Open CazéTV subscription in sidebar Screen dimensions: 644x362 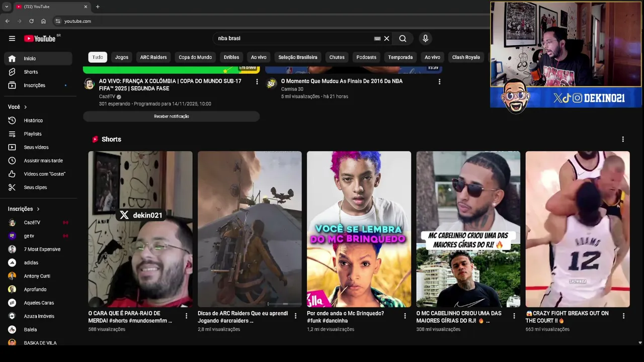pos(38,222)
